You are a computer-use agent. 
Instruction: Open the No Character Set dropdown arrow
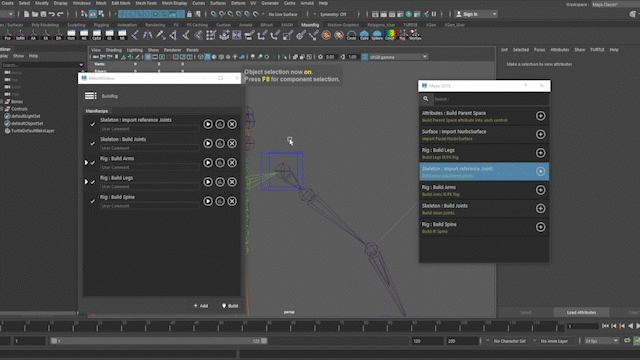coord(487,341)
